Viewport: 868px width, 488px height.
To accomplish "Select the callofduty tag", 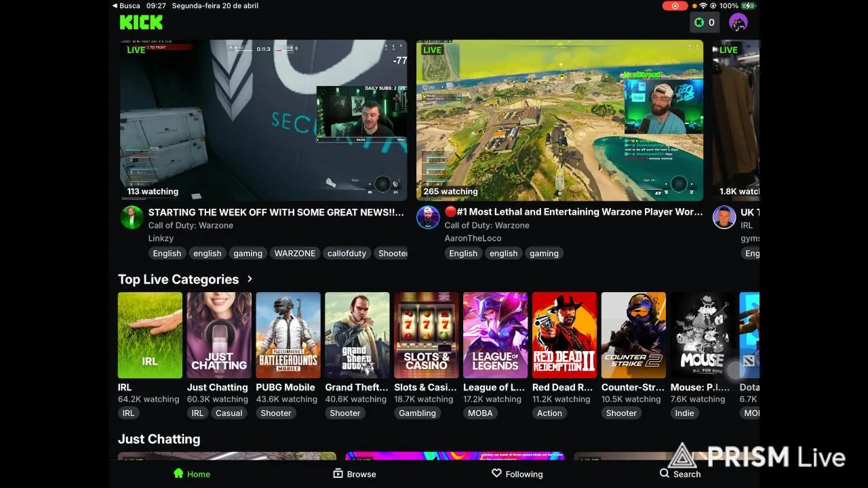I will (347, 253).
